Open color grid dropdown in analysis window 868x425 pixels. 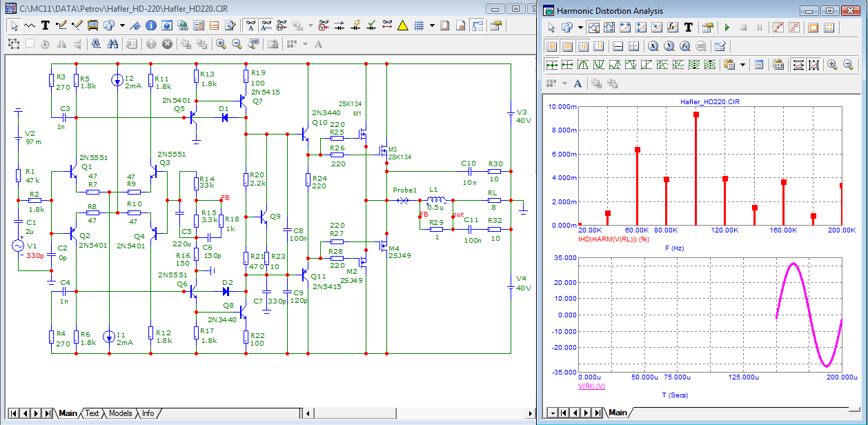pos(564,83)
